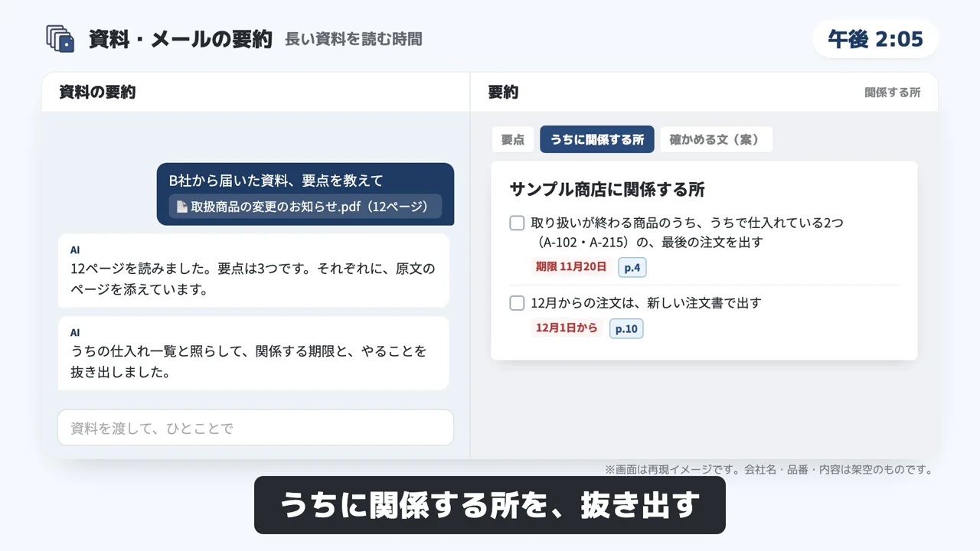Click the サンプル商店に関係する所 heading
Image resolution: width=980 pixels, height=551 pixels.
[x=607, y=190]
